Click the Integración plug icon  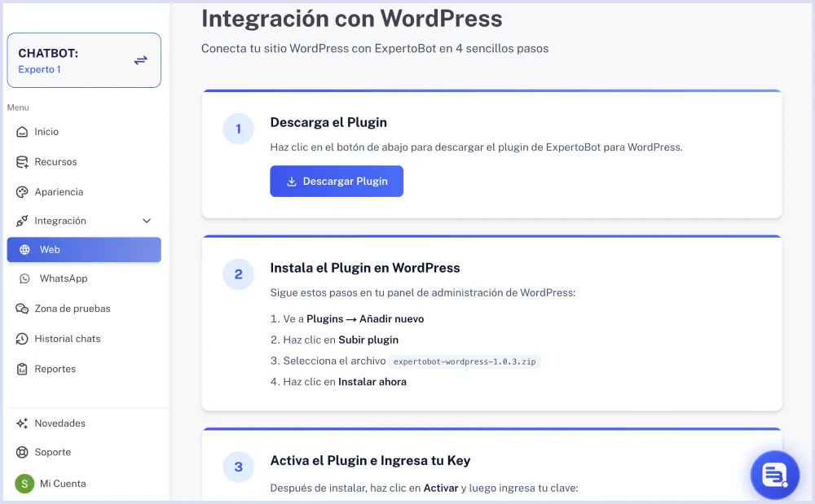pyautogui.click(x=22, y=221)
